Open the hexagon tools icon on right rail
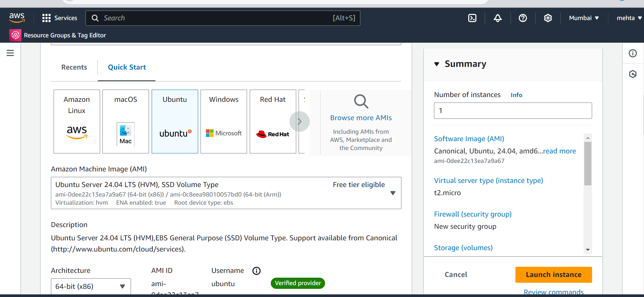The width and height of the screenshot is (644, 297). [x=633, y=74]
